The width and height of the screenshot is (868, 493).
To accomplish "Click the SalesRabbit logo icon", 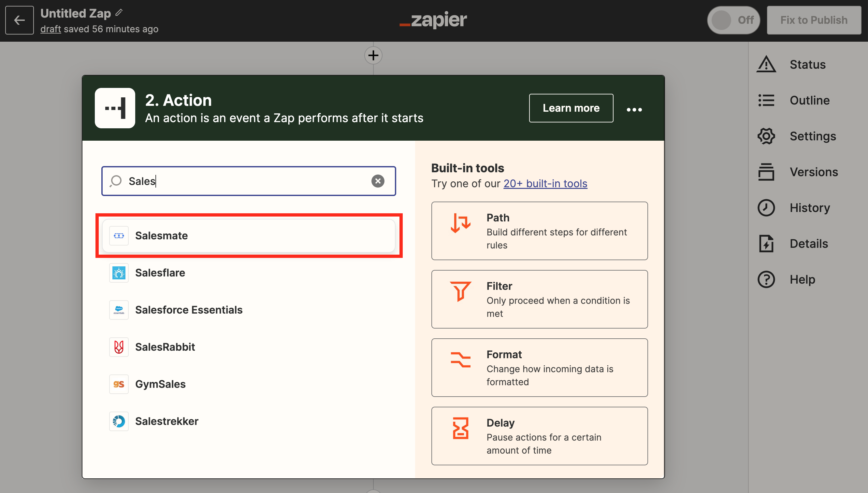I will point(119,347).
